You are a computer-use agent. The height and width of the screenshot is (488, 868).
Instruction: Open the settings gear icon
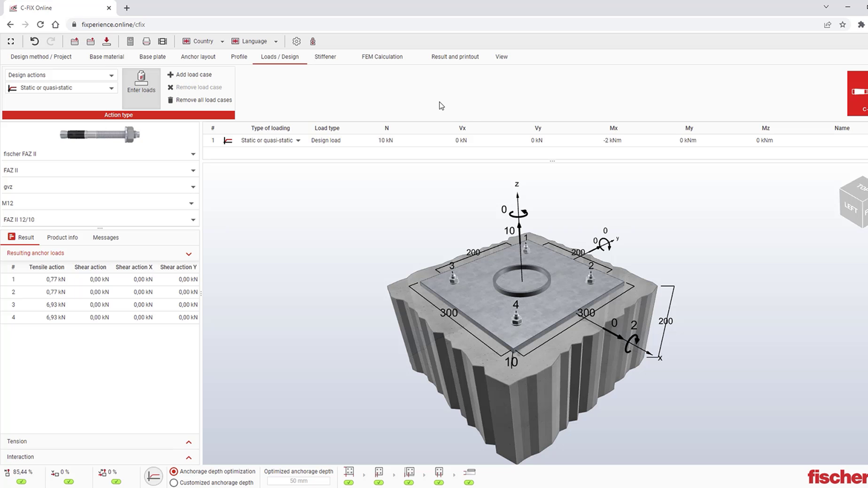coord(296,41)
